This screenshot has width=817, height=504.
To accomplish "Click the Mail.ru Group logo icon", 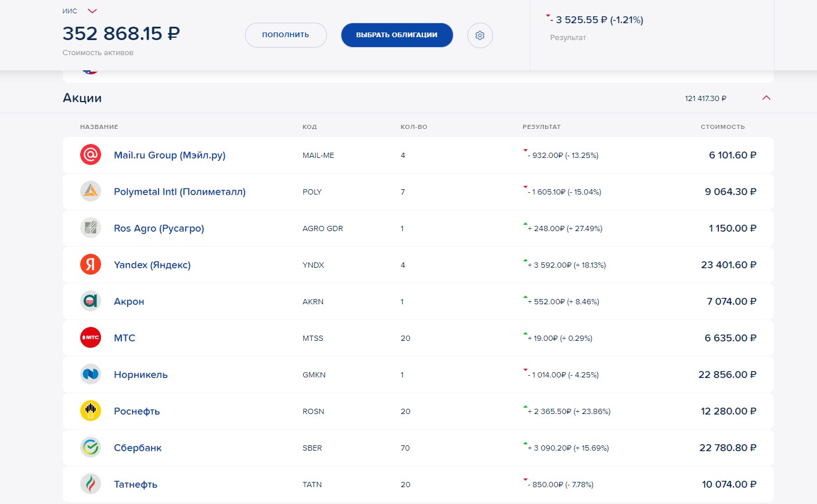I will (91, 155).
